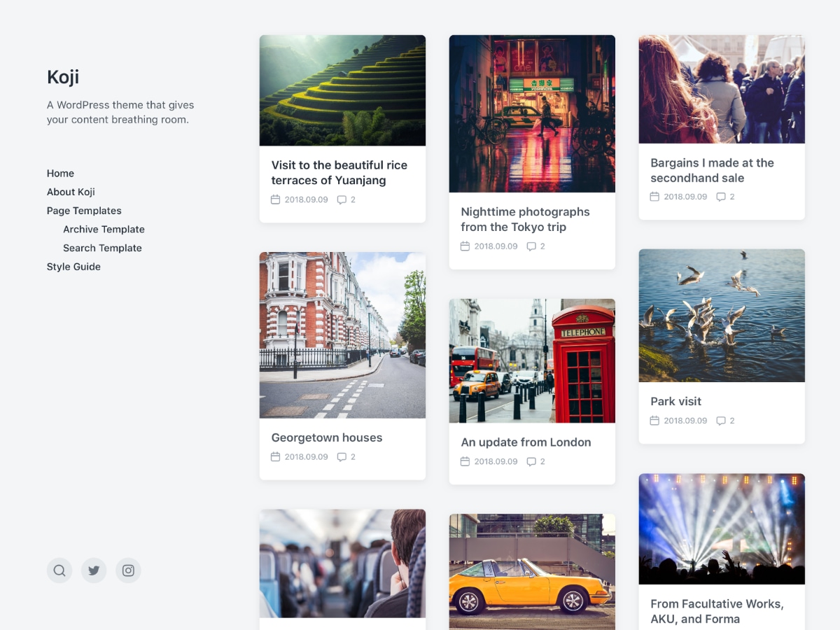Open the Style Guide page
Image resolution: width=840 pixels, height=630 pixels.
point(73,266)
